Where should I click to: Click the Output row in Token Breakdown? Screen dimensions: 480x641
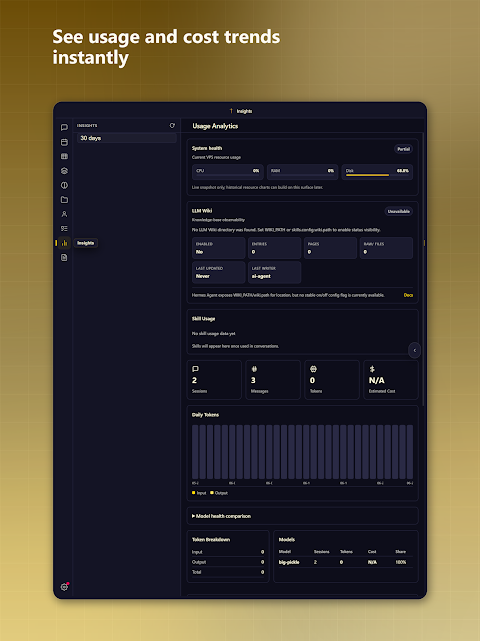(x=228, y=562)
